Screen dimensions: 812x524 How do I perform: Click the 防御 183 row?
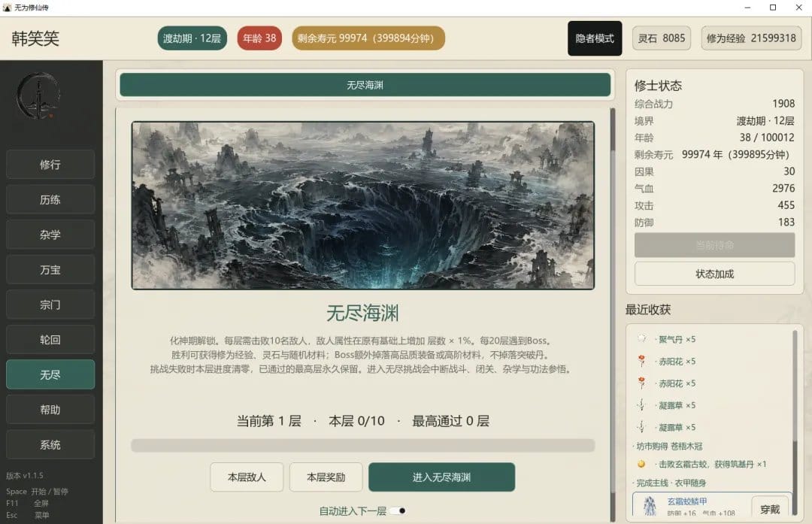coord(715,222)
